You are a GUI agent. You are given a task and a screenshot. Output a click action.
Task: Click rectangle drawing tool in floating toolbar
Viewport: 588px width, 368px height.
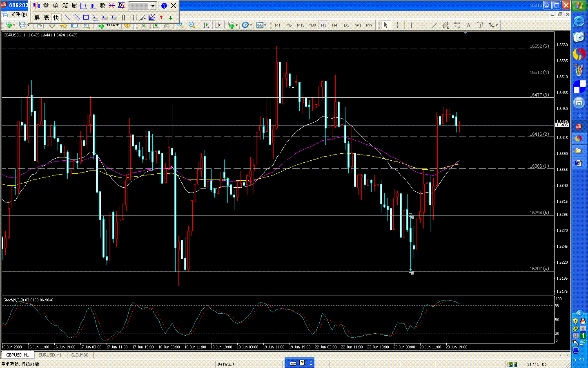[86, 18]
